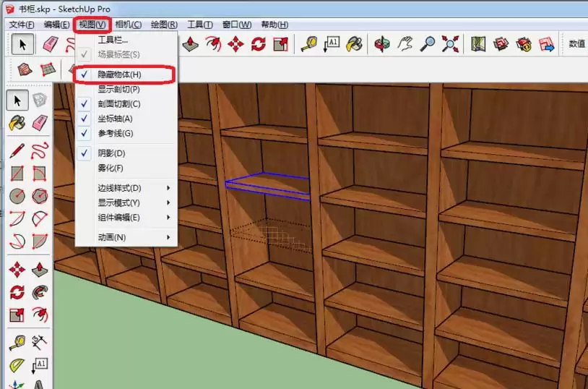This screenshot has width=588, height=389.
Task: Open the 3D Warehouse icon
Action: click(501, 44)
